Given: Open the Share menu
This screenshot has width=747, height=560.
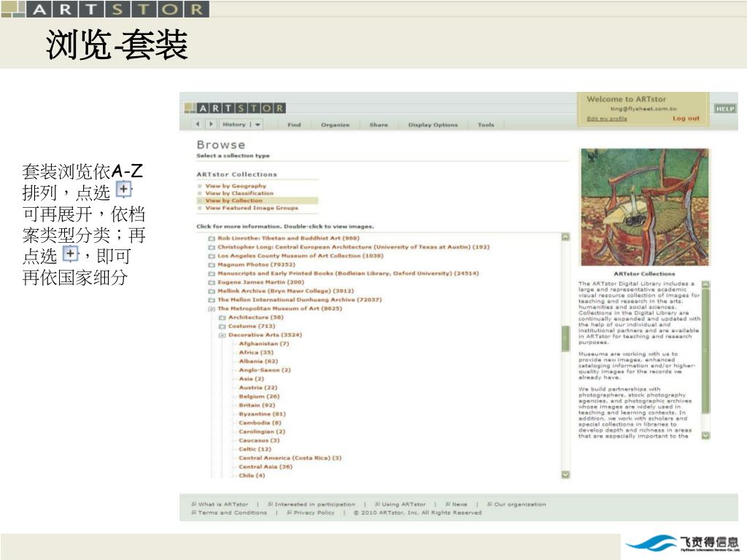Looking at the screenshot, I should coord(379,125).
